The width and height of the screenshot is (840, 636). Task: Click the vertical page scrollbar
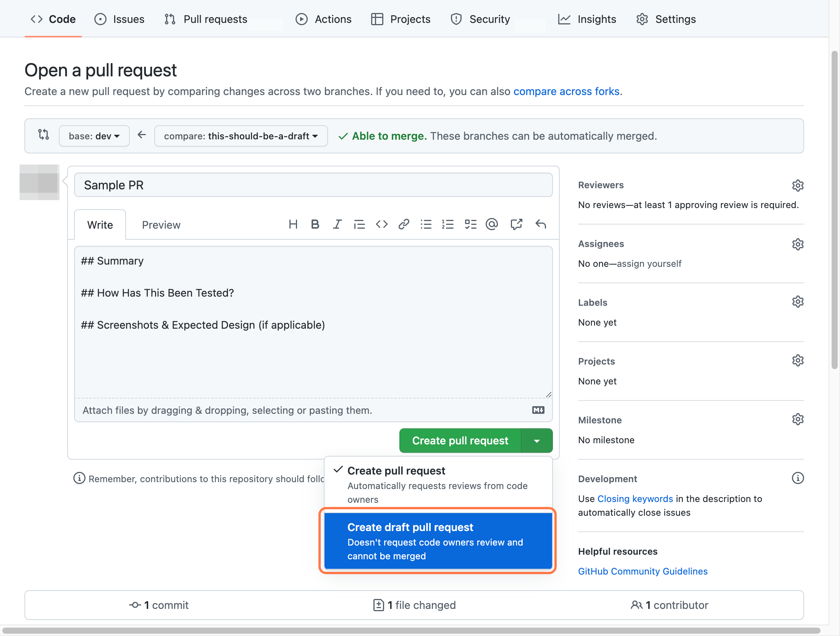[x=834, y=210]
